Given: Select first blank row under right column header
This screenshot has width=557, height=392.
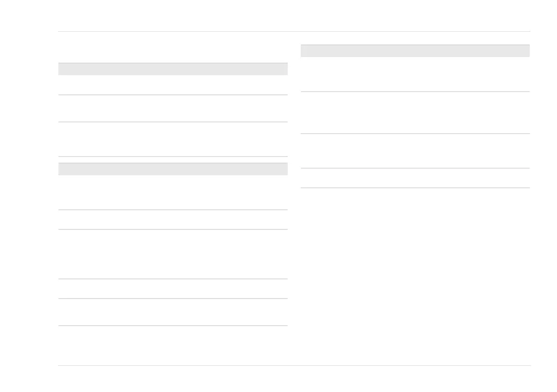Looking at the screenshot, I should click(x=415, y=74).
